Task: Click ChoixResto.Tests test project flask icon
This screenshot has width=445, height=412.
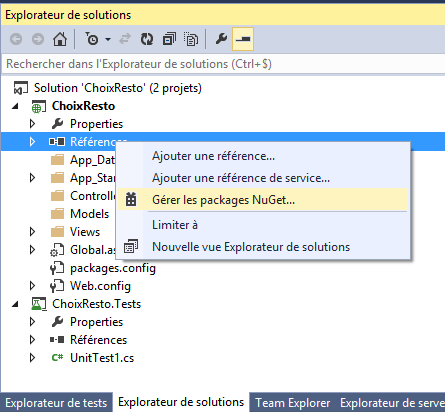Action: click(x=39, y=304)
